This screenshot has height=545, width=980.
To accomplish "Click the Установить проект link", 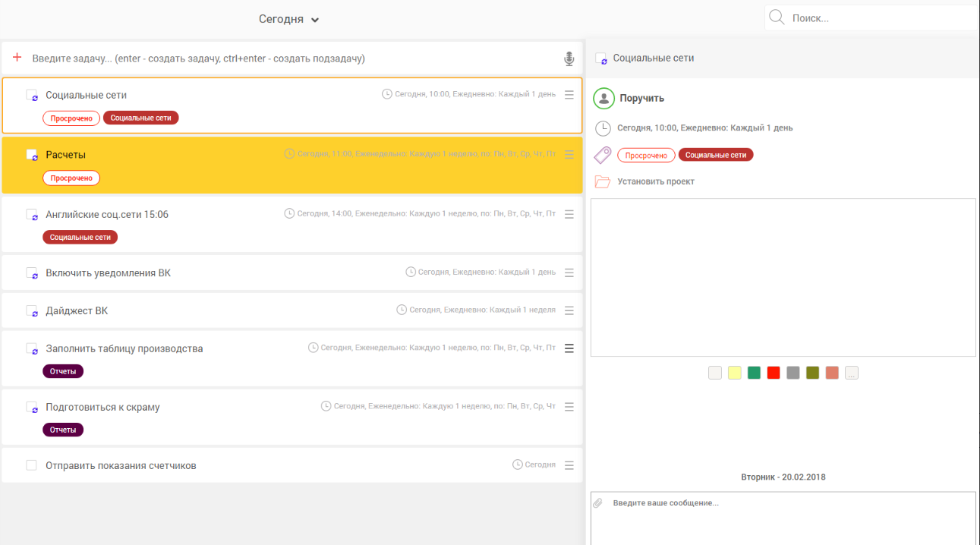I will coord(656,181).
